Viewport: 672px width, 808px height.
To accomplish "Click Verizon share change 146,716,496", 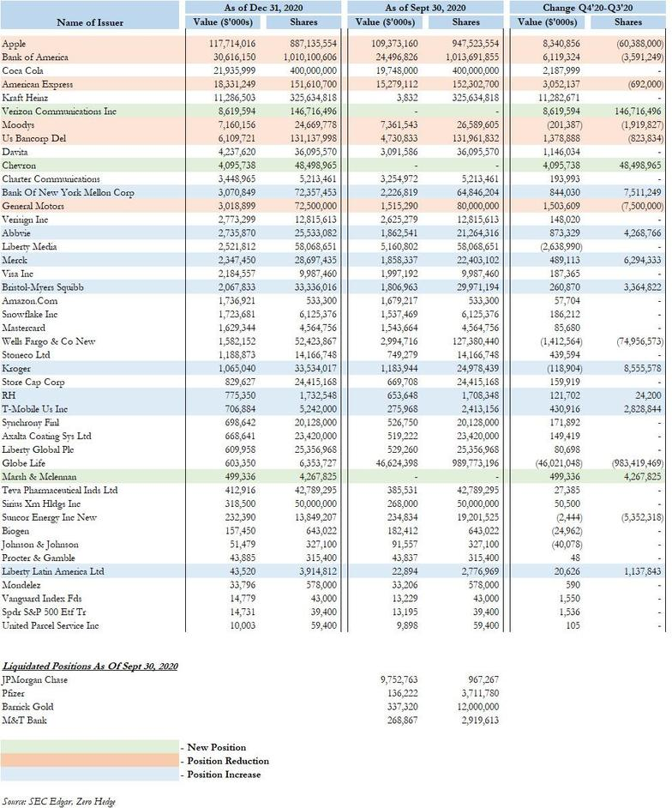I will [x=638, y=112].
